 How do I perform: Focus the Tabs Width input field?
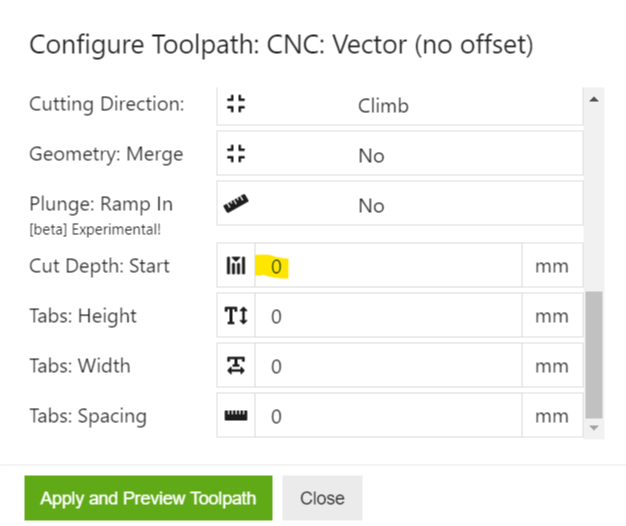point(388,366)
